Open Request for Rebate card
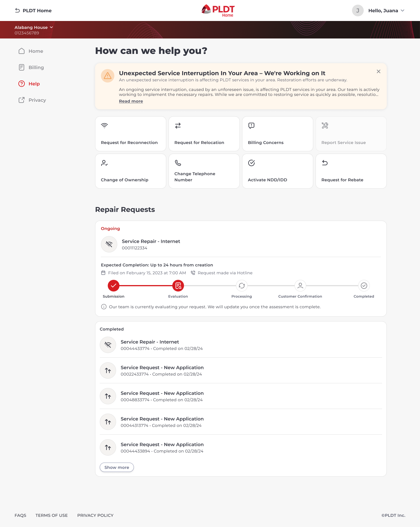The height and width of the screenshot is (527, 420). click(x=351, y=171)
